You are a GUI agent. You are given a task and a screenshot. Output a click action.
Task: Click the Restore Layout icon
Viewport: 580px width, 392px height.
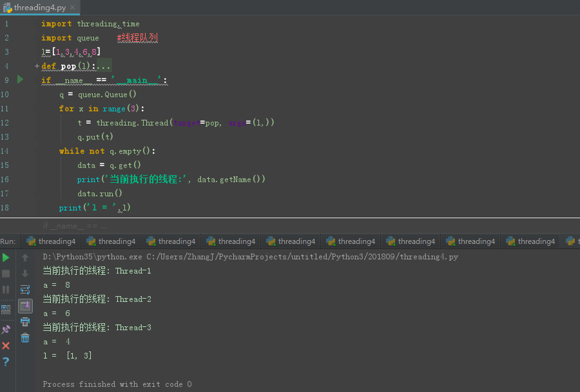pyautogui.click(x=6, y=309)
